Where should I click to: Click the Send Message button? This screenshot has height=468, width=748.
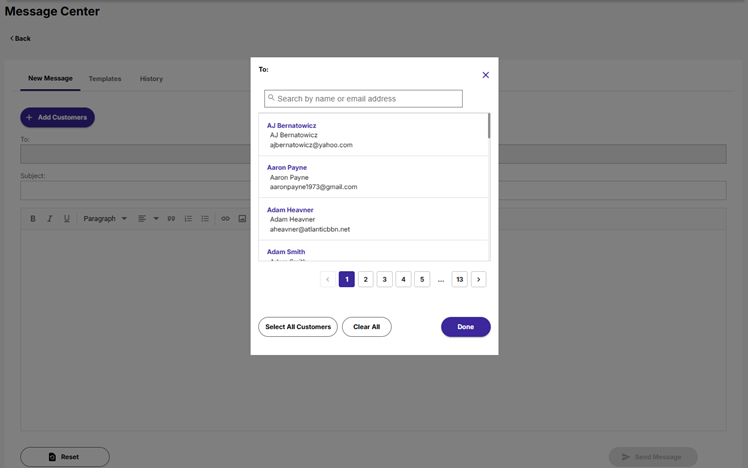(x=653, y=457)
